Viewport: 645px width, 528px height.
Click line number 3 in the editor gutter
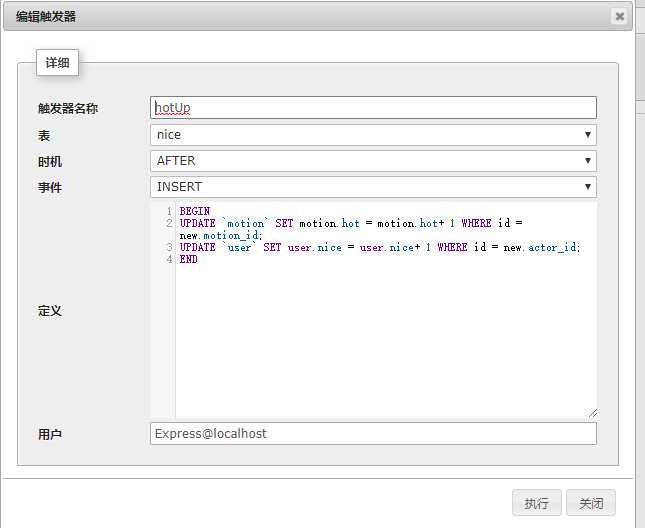(x=169, y=248)
